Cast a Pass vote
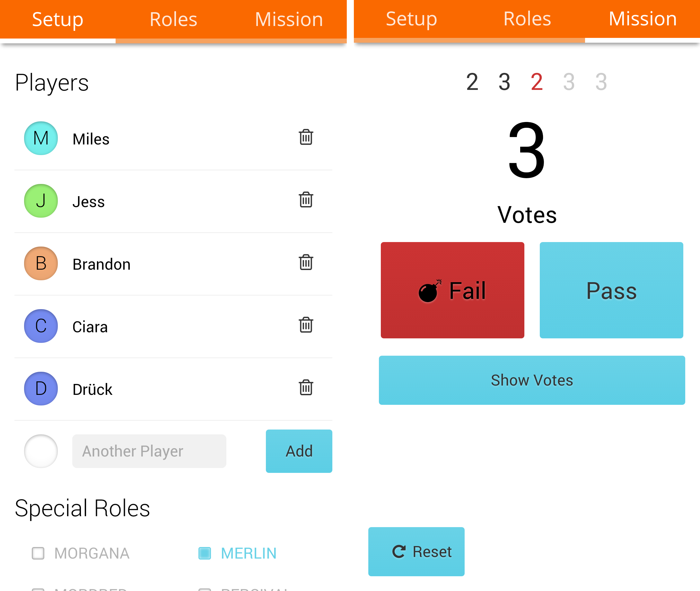This screenshot has height=591, width=700. point(611,290)
